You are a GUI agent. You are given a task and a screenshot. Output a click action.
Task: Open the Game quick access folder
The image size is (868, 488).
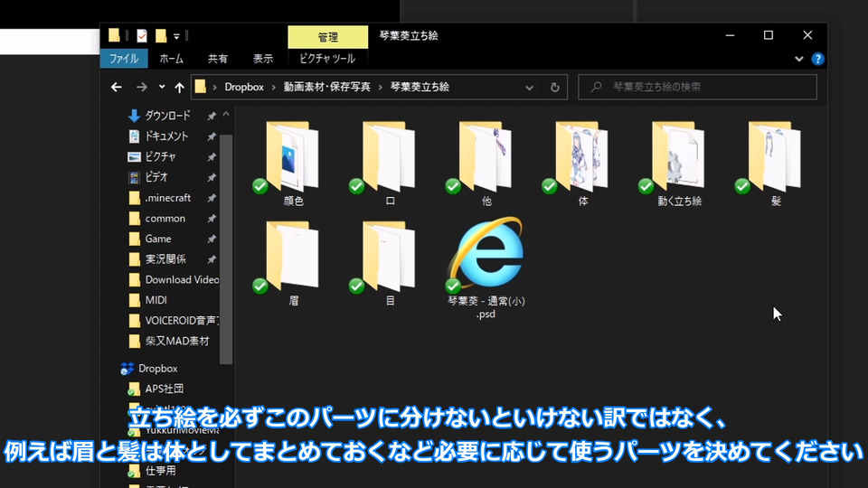coord(157,239)
